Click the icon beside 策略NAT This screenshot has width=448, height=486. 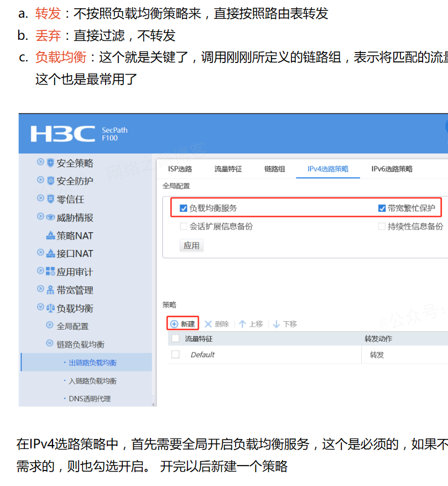coord(50,236)
